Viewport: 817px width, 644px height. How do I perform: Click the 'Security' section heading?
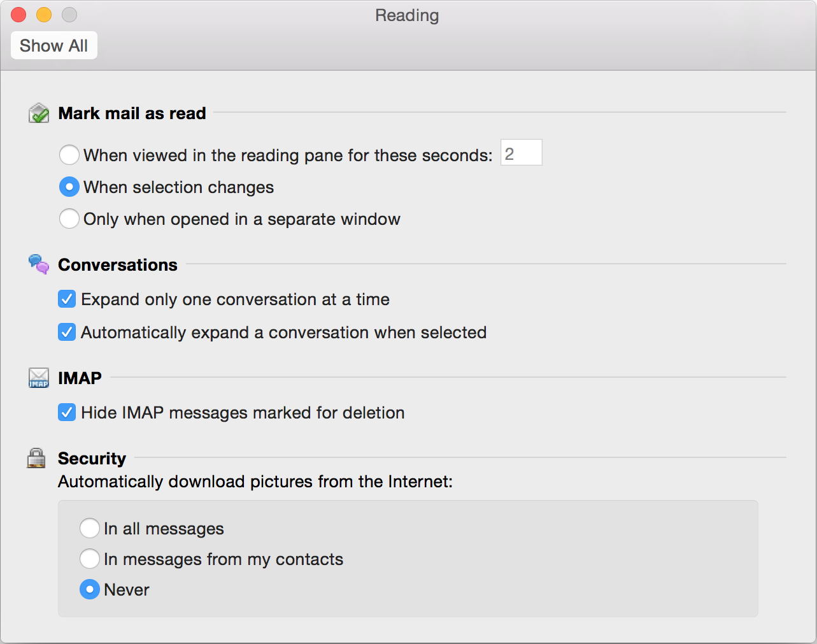tap(92, 459)
